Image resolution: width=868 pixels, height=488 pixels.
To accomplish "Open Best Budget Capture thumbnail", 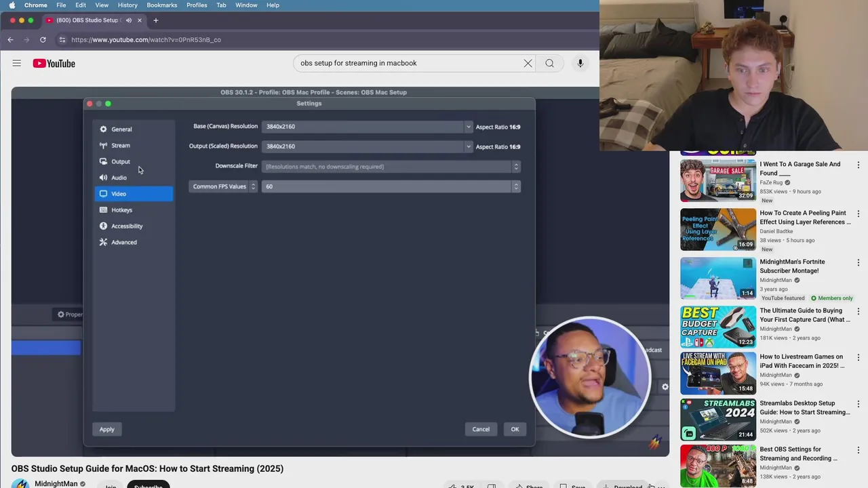I will [718, 327].
